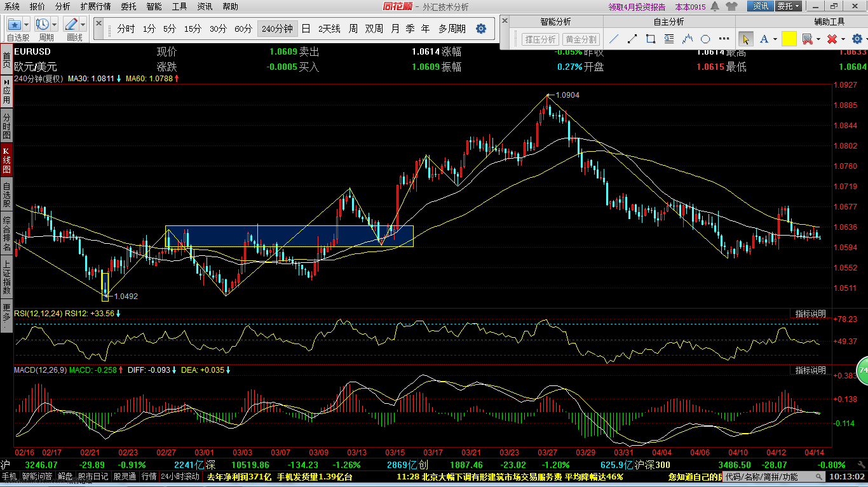This screenshot has height=487, width=868.
Task: Select the wave pattern drawing tool
Action: pos(688,39)
